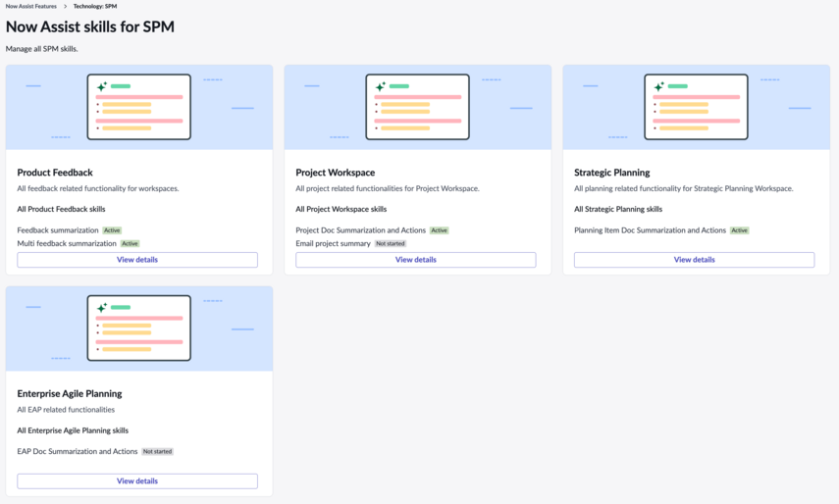The image size is (839, 504).
Task: Click the Feedback summarization skill
Action: [58, 230]
